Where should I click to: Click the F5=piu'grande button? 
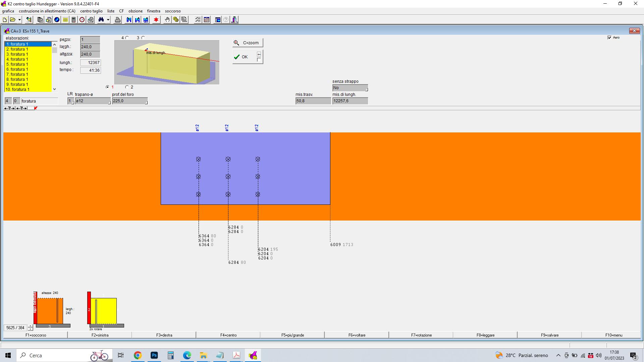coord(292,335)
